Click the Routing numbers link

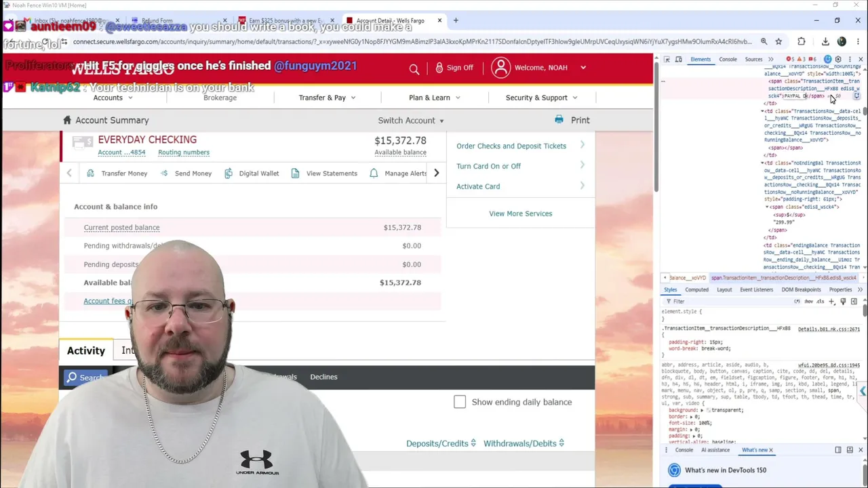tap(184, 152)
